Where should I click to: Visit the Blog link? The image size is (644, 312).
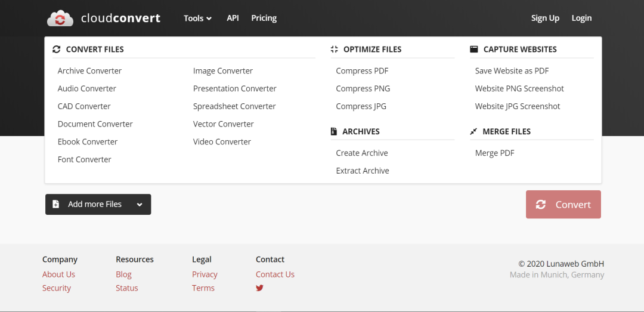(x=123, y=274)
